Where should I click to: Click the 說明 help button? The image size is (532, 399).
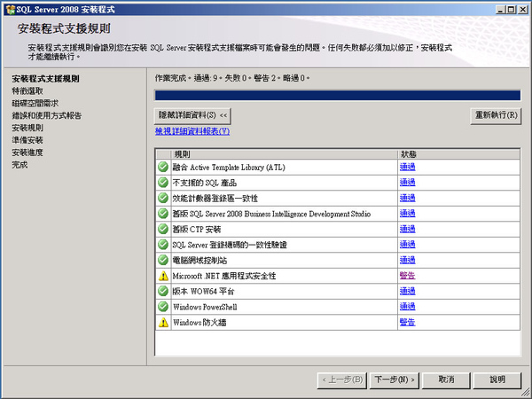point(497,380)
